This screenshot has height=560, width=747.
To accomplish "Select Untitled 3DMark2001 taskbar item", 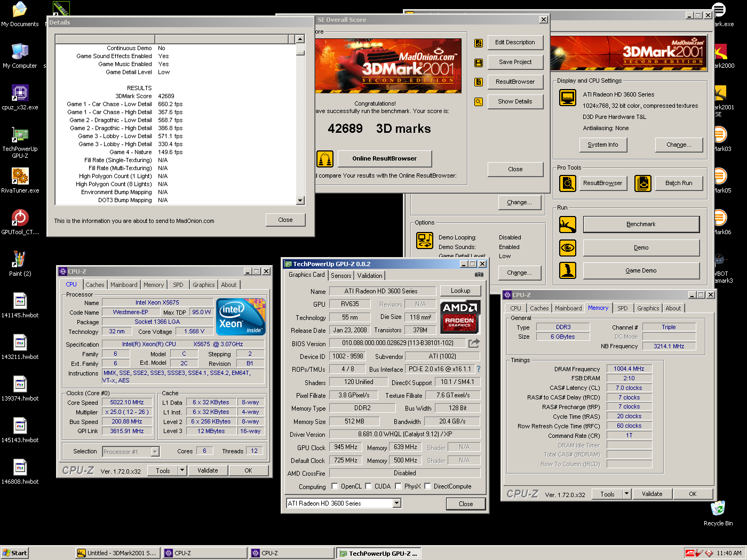I will (117, 553).
